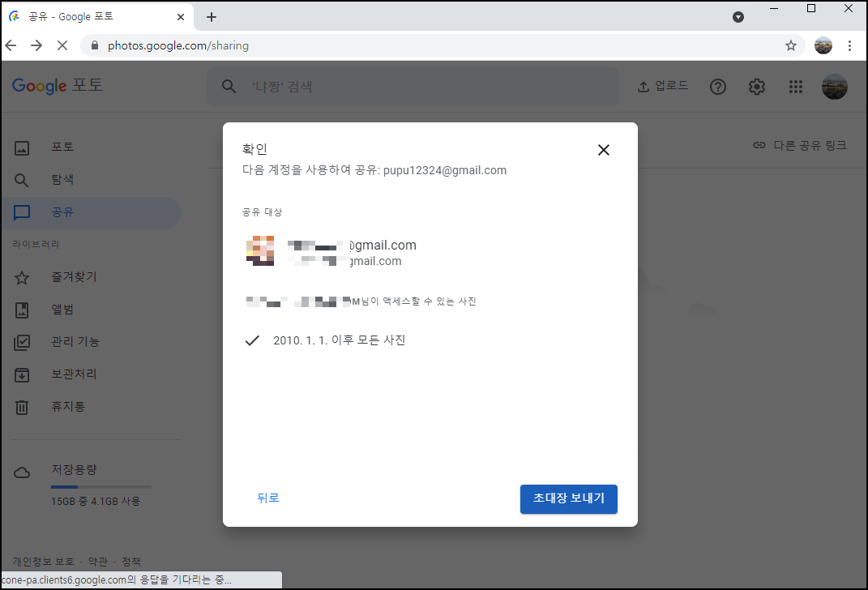Click the 포토 image icon in the sidebar
868x590 pixels.
22,147
